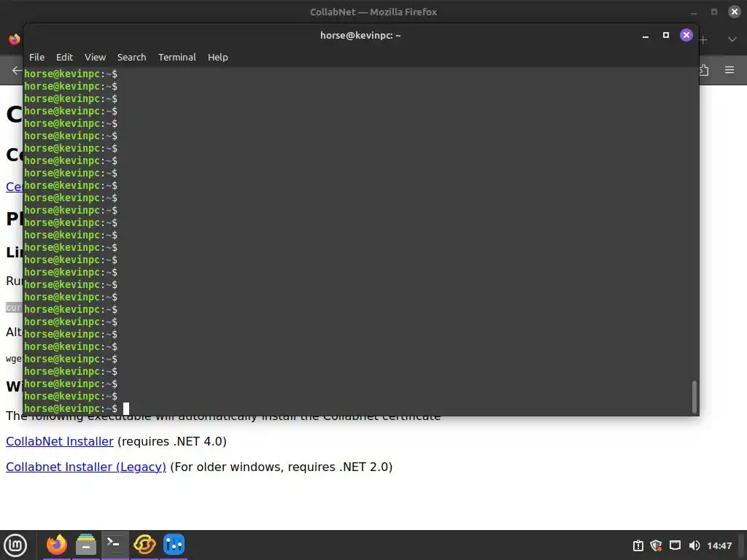The image size is (747, 560).
Task: Open the Help menu in terminal
Action: pos(217,57)
